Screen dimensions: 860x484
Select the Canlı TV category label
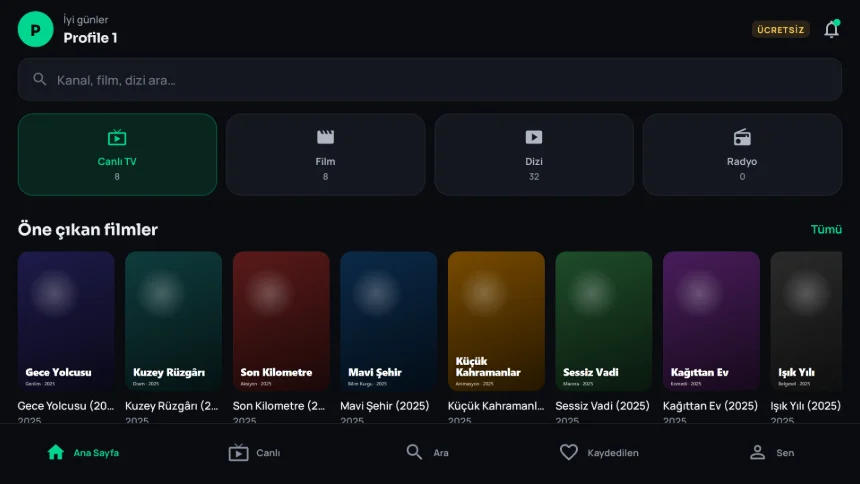[x=117, y=161]
